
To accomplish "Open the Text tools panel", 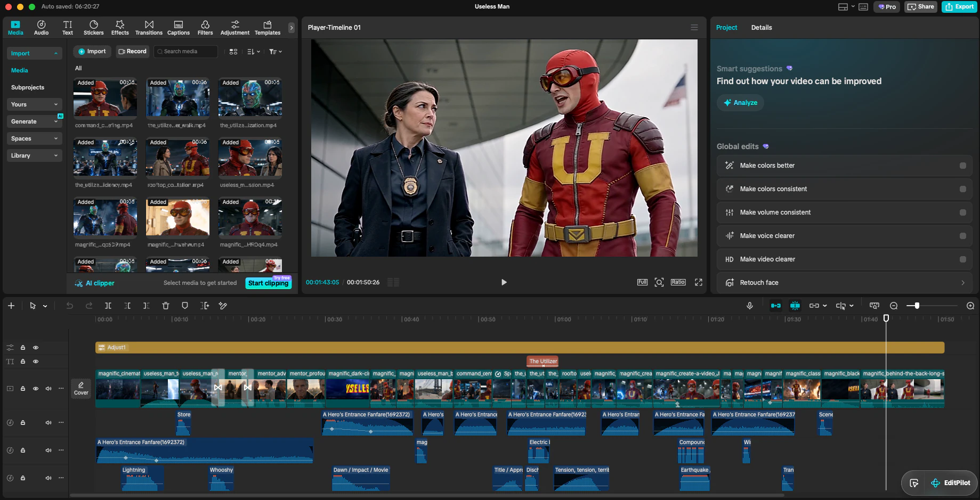I will point(68,28).
